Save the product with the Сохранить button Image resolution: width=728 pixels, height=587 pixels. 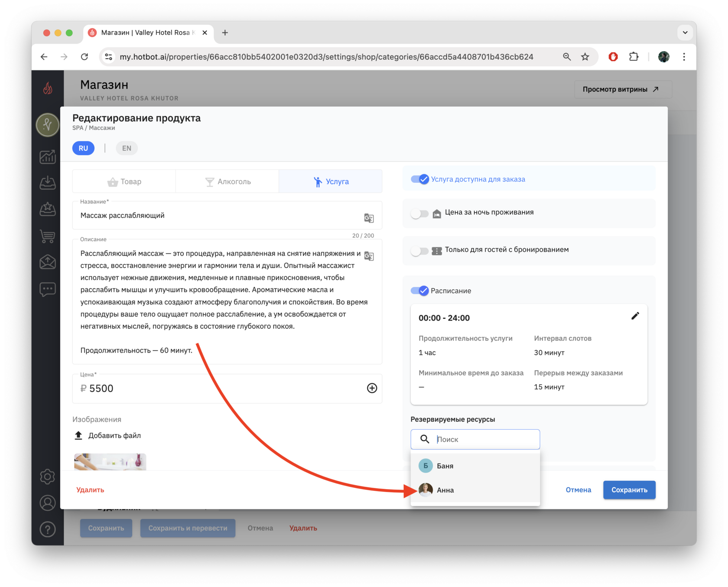629,490
